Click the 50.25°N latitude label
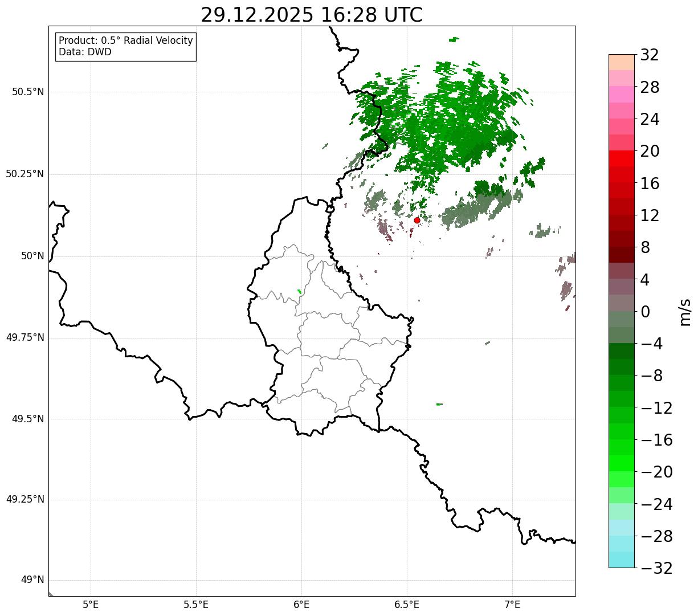 (x=25, y=174)
